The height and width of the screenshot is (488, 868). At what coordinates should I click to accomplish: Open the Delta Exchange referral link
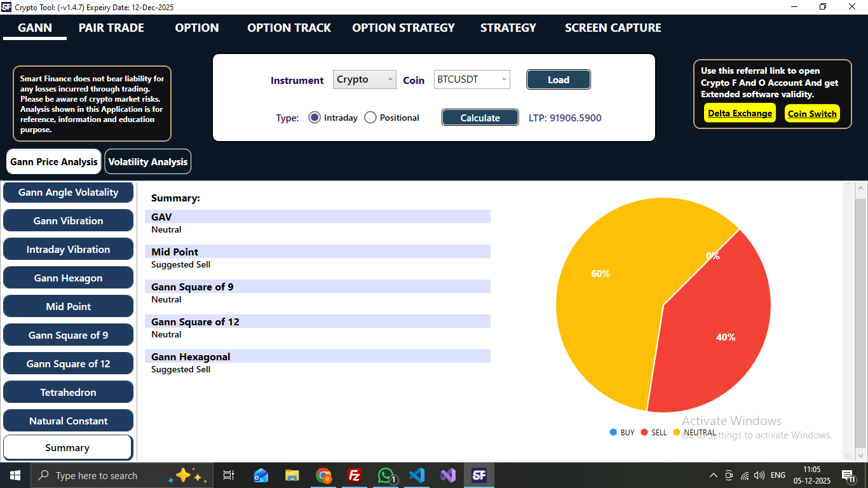[x=740, y=113]
